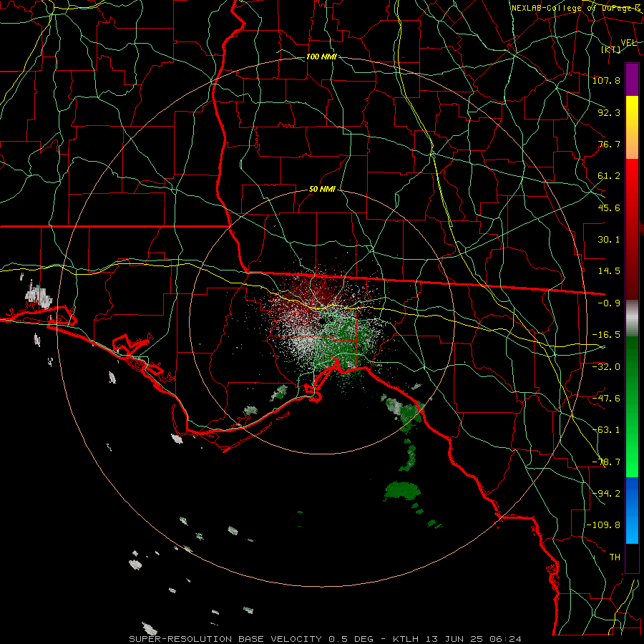
Task: Click the 61.2 value on velocity scale
Action: (609, 176)
